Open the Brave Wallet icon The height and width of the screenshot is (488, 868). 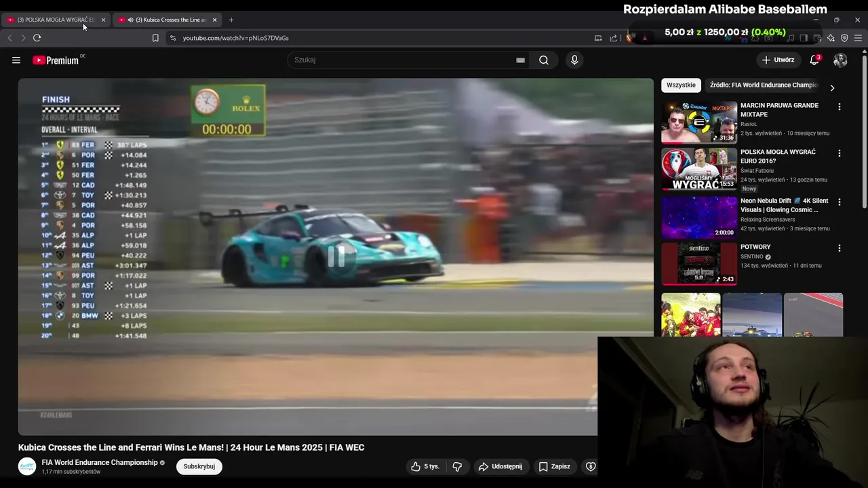[817, 38]
